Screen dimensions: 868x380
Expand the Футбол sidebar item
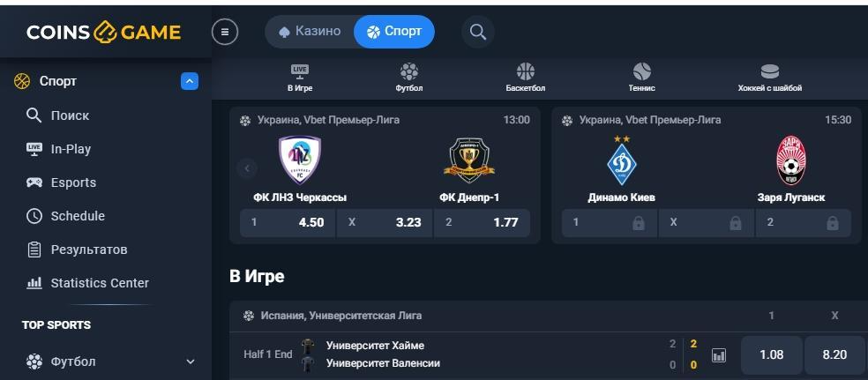191,361
